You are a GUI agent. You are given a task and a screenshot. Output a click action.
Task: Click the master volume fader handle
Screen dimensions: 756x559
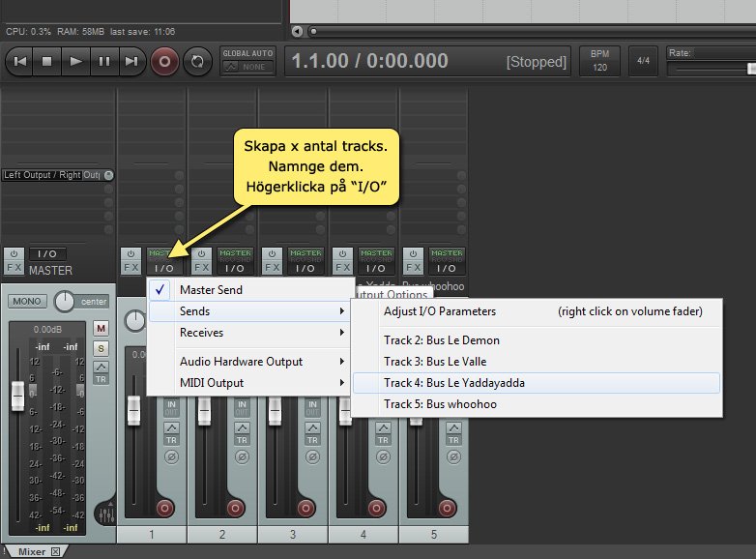pos(17,396)
